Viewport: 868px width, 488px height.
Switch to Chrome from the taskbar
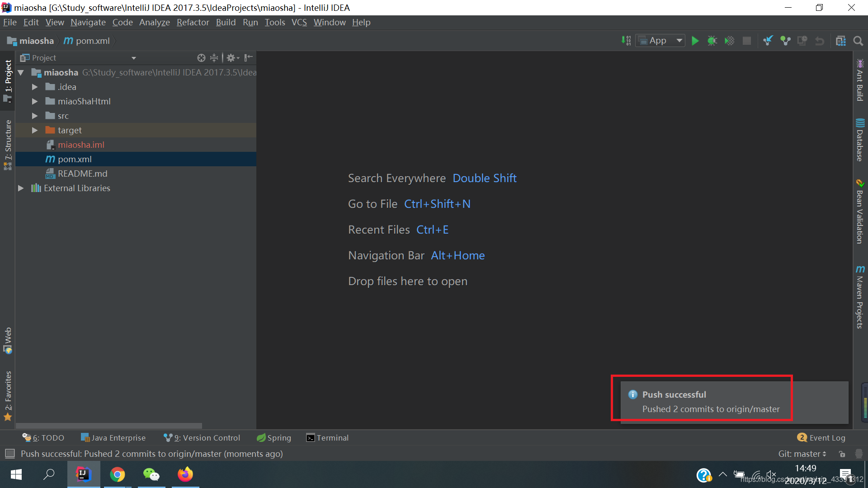pyautogui.click(x=118, y=474)
